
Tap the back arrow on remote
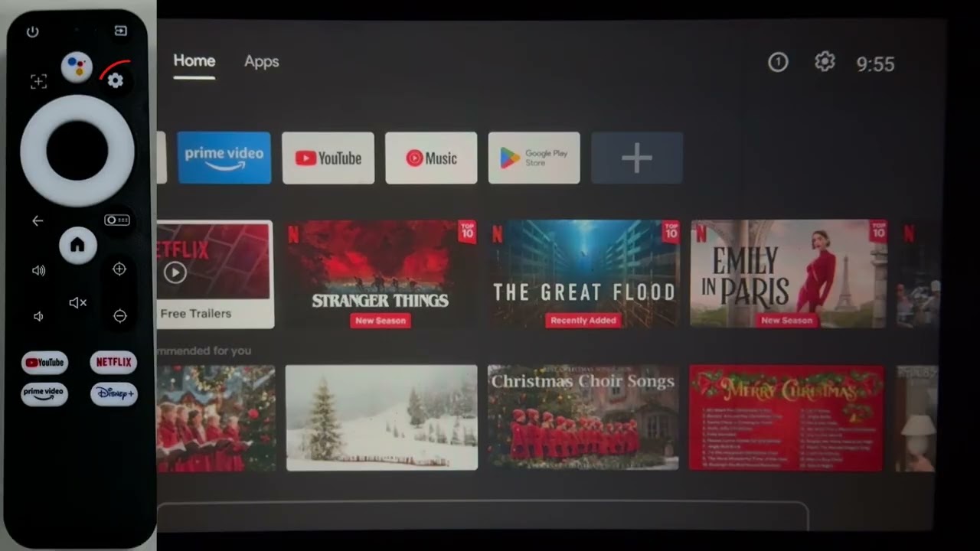click(x=38, y=220)
